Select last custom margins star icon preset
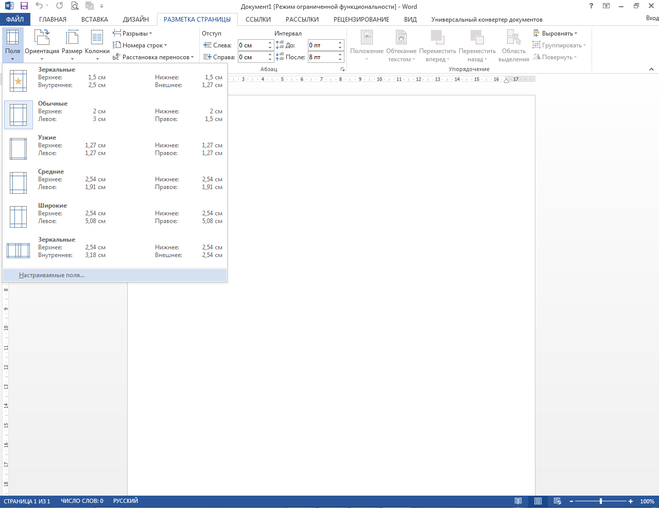Screen dimensions: 659x508 coord(18,81)
